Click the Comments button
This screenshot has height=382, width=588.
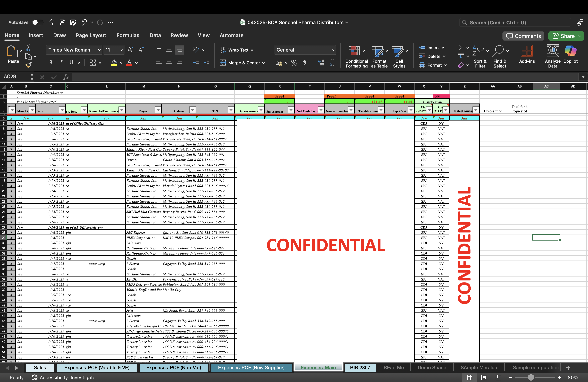pos(523,36)
